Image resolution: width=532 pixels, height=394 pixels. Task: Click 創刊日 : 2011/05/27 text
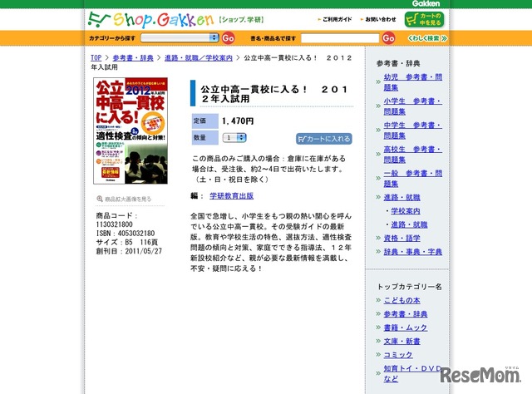[x=129, y=251]
